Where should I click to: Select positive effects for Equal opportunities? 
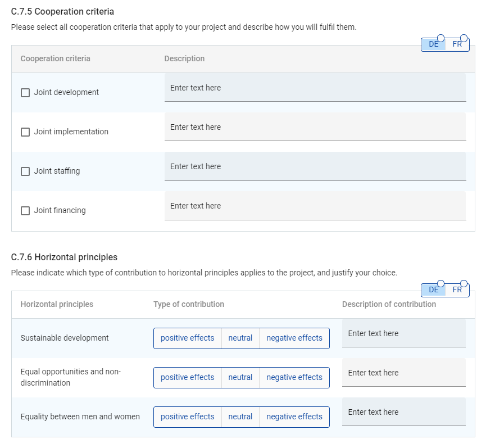pyautogui.click(x=187, y=378)
